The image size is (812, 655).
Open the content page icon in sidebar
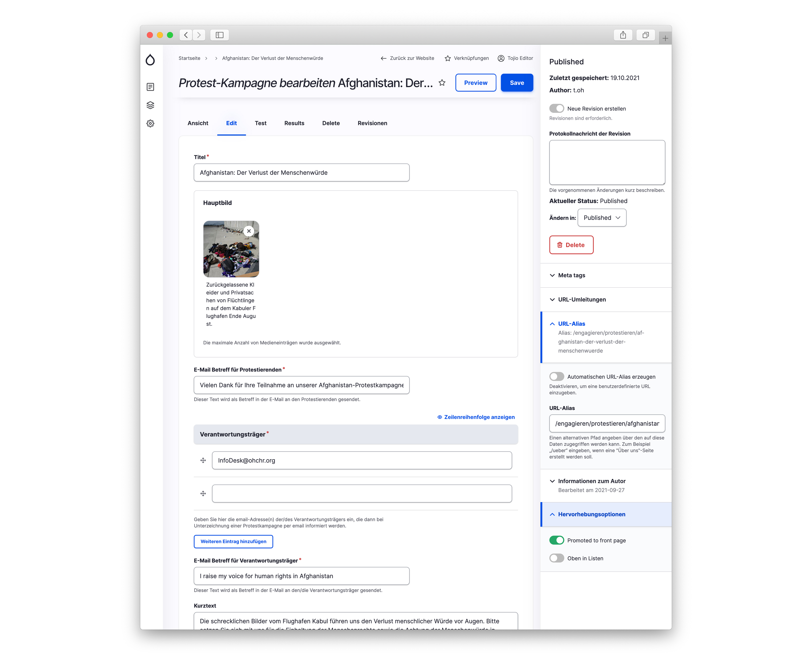(150, 87)
